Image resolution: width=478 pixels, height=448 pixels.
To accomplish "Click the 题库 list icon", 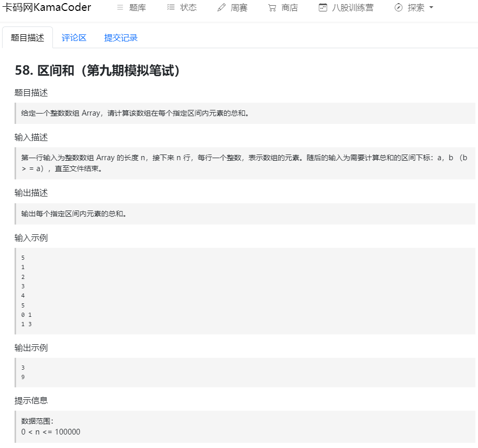I will pyautogui.click(x=120, y=7).
